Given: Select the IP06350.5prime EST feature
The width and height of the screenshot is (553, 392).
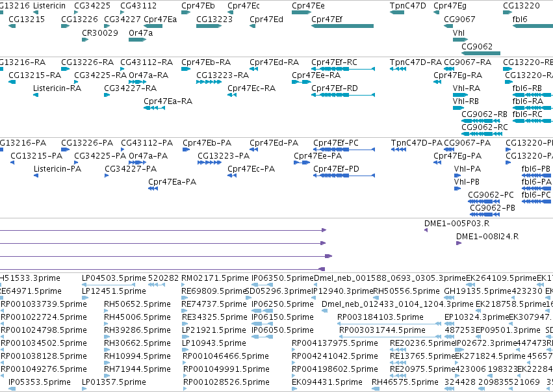Looking at the screenshot, I should coord(262,285).
